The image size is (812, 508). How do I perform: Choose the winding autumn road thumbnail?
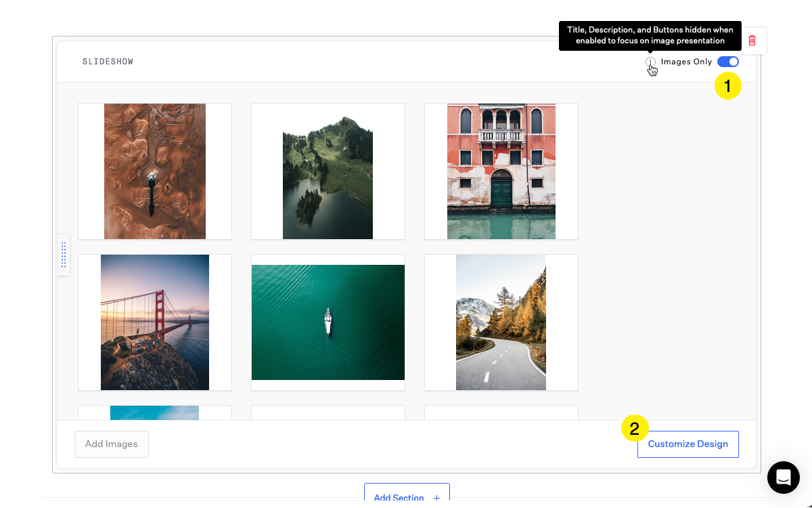click(501, 322)
